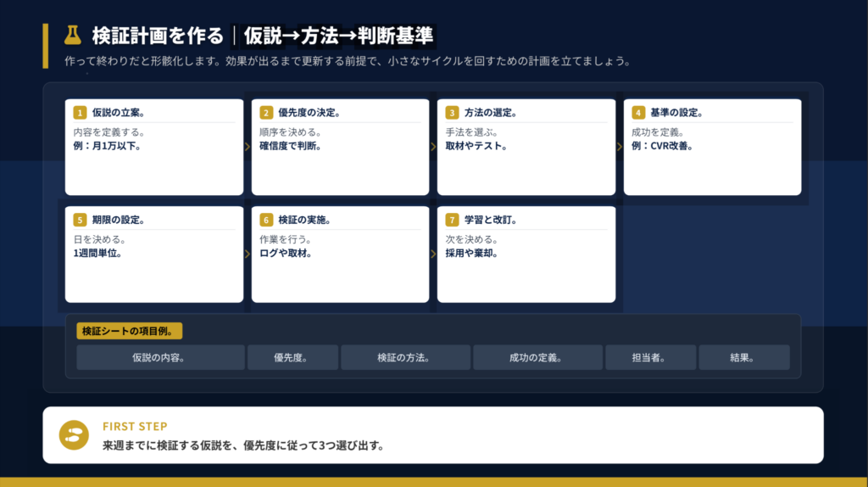Viewport: 868px width, 487px height.
Task: Choose the 成功の定義 chip
Action: 537,357
